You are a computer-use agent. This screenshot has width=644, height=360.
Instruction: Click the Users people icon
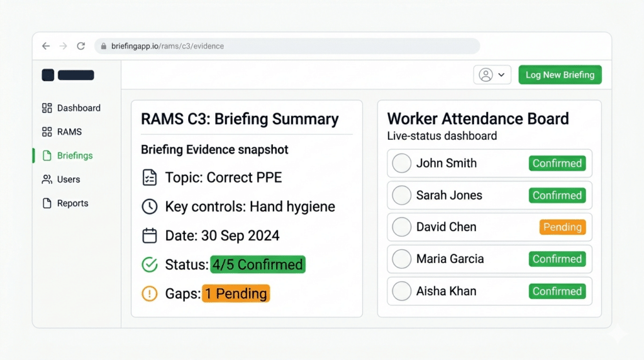pyautogui.click(x=47, y=179)
